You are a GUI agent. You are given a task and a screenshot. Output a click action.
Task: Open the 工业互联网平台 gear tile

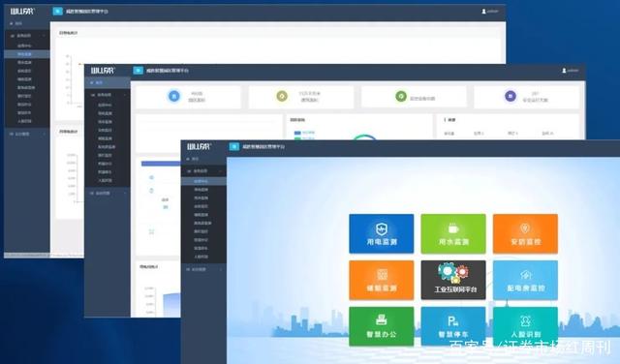[x=453, y=280]
